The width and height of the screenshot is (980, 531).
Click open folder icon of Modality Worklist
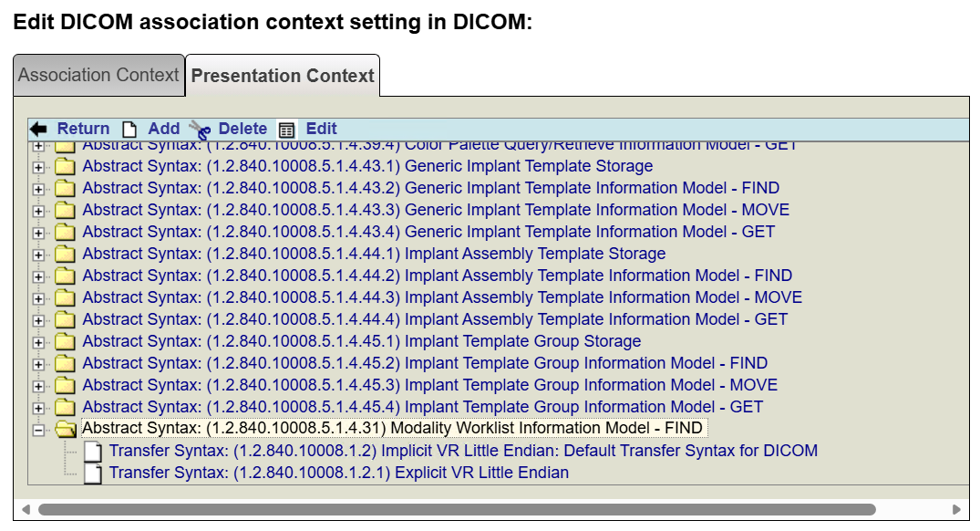click(65, 429)
